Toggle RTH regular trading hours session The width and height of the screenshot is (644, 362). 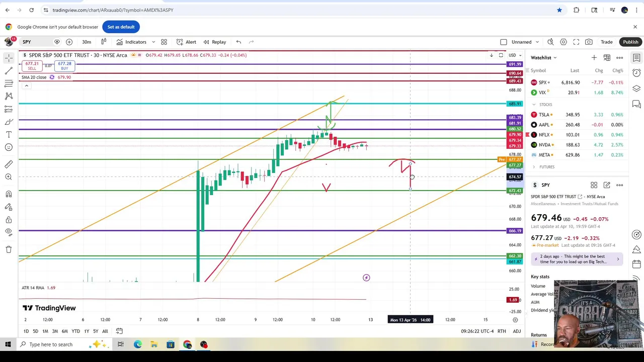502,331
